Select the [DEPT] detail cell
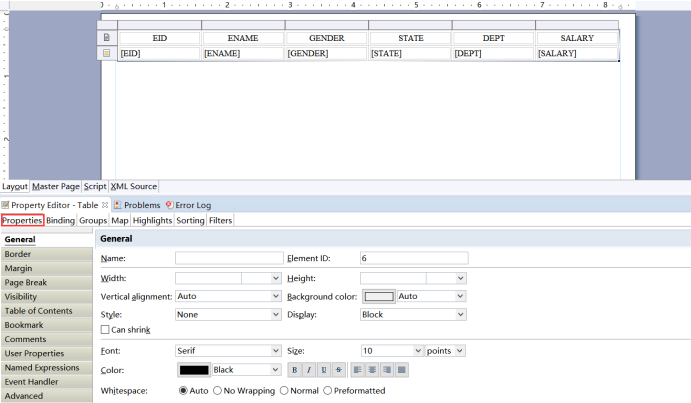The width and height of the screenshot is (691, 403). (x=494, y=53)
